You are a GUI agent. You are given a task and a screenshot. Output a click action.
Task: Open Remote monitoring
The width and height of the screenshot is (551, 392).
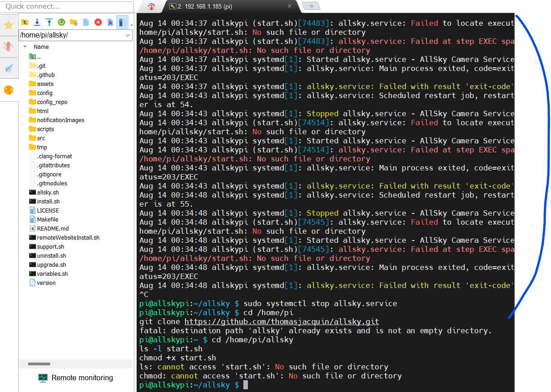76,378
